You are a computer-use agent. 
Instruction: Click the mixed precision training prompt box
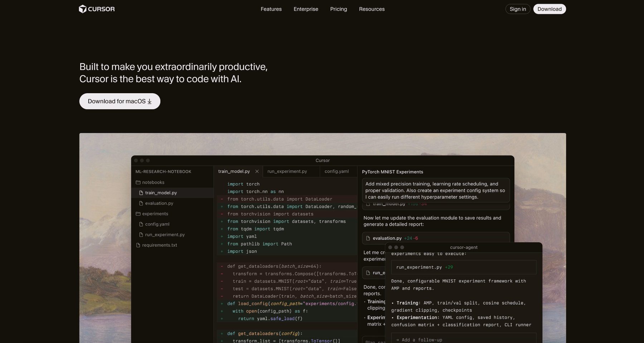[x=436, y=190]
